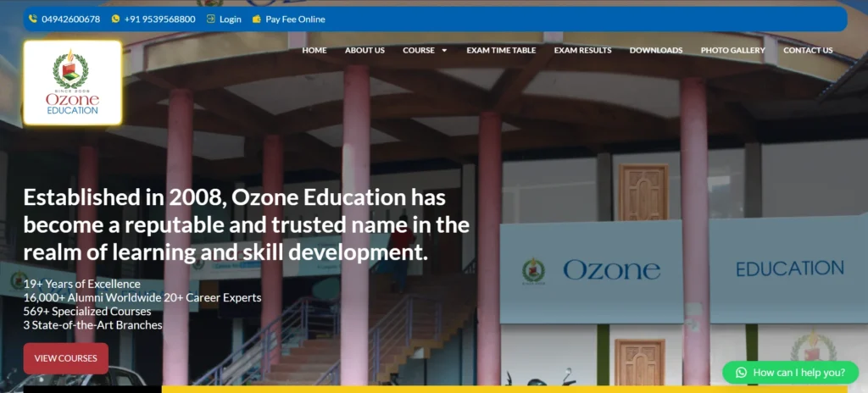
Task: Select Contact Us in the navigation
Action: pos(807,51)
